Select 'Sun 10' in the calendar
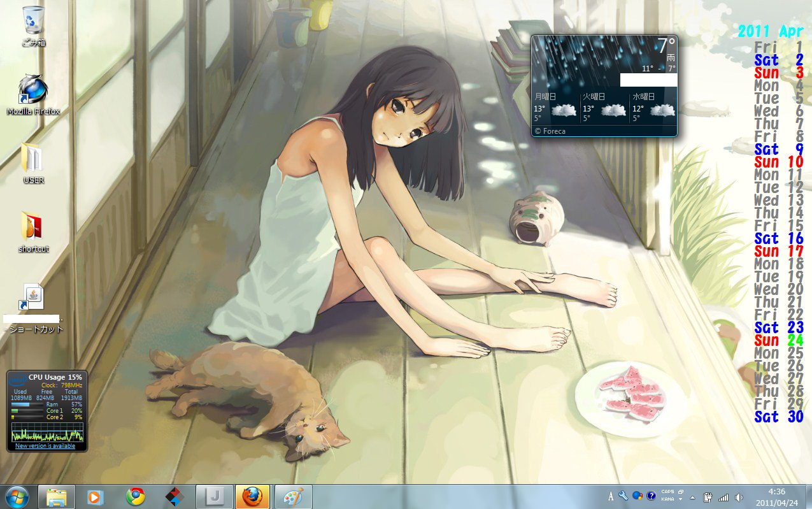 pos(778,162)
